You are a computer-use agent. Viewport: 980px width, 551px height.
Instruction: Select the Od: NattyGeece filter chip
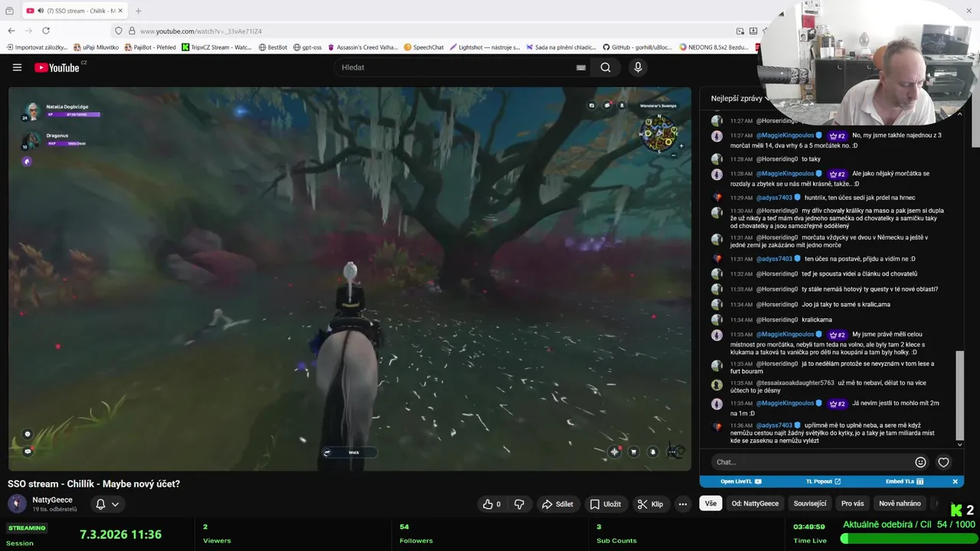point(755,504)
